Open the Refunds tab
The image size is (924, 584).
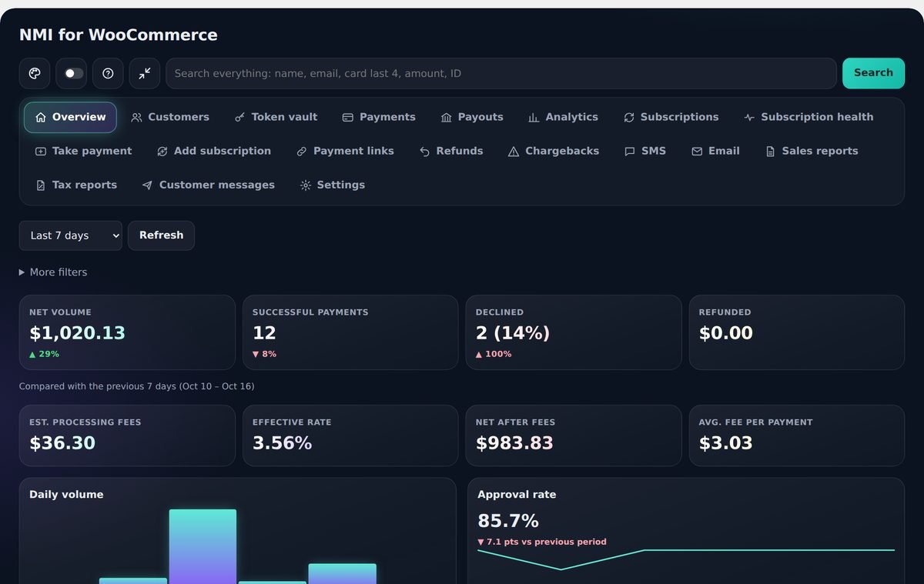pyautogui.click(x=451, y=152)
